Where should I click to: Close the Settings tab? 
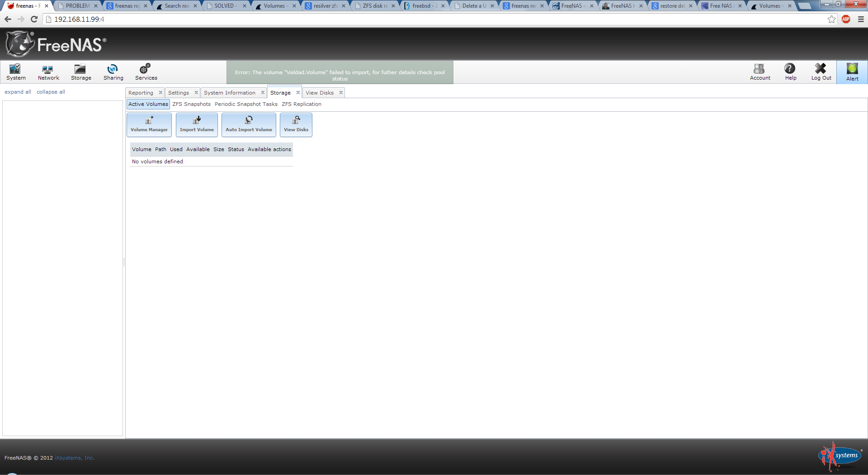(196, 93)
